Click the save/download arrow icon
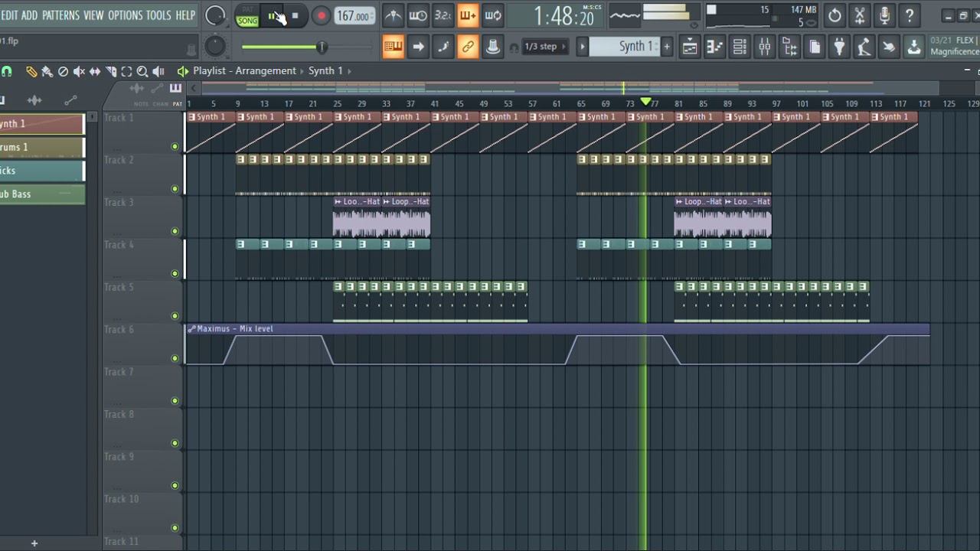The width and height of the screenshot is (980, 551). (913, 47)
